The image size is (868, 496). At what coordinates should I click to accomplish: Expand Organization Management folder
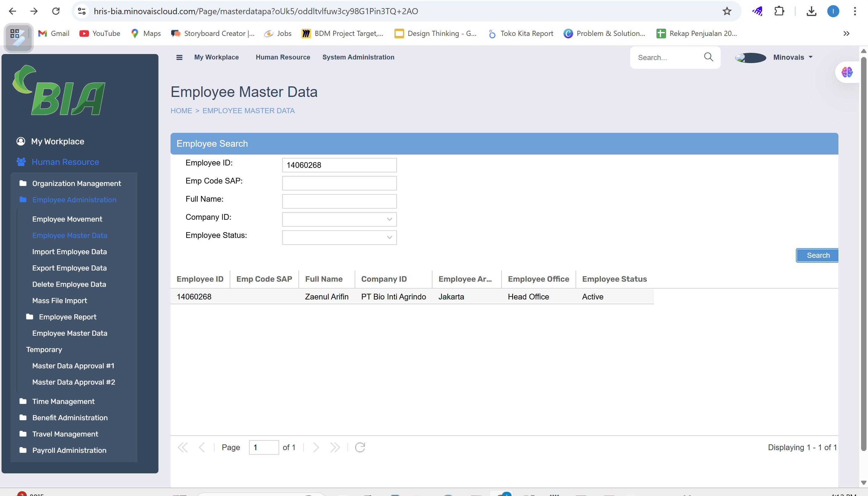click(x=70, y=183)
